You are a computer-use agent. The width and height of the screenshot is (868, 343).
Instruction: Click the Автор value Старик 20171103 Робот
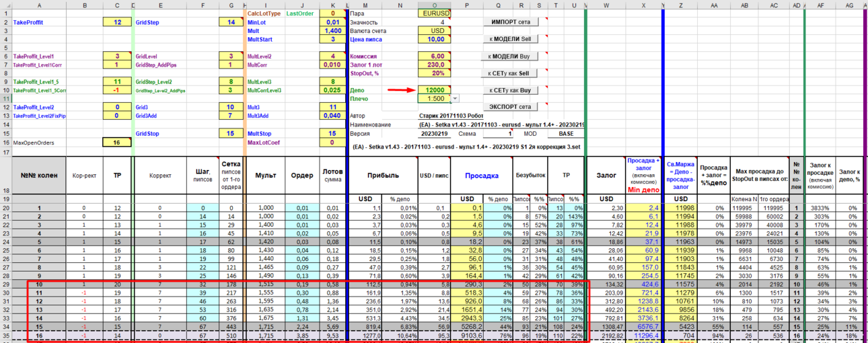pyautogui.click(x=451, y=116)
